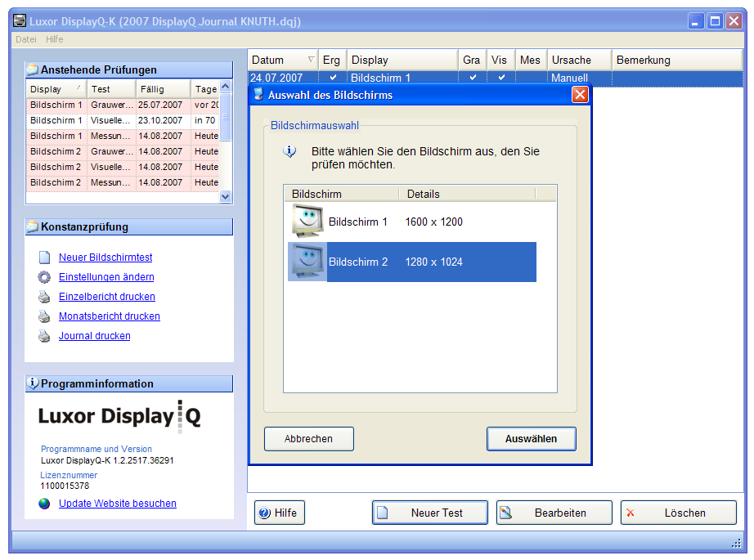The width and height of the screenshot is (754, 560).
Task: Click the Ursache column header
Action: [x=580, y=60]
